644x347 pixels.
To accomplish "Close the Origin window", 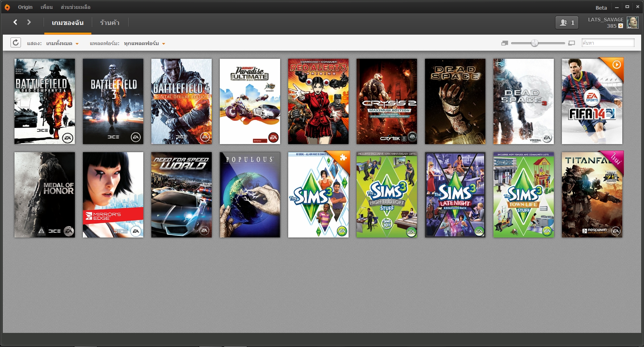I will click(x=638, y=7).
